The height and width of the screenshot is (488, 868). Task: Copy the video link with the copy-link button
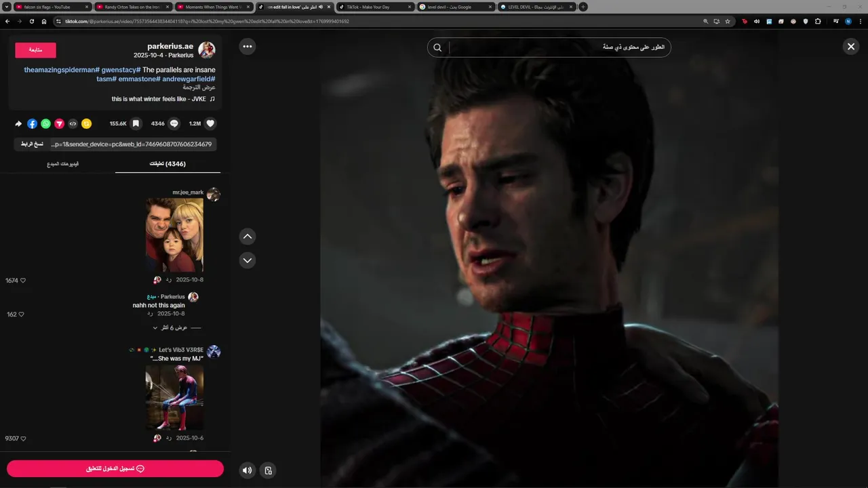[31, 144]
